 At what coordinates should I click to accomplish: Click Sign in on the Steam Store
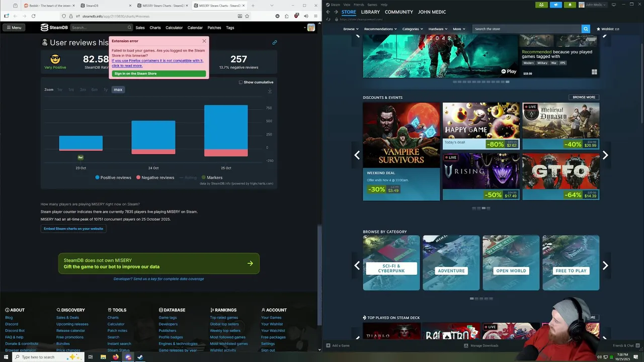[x=158, y=73]
